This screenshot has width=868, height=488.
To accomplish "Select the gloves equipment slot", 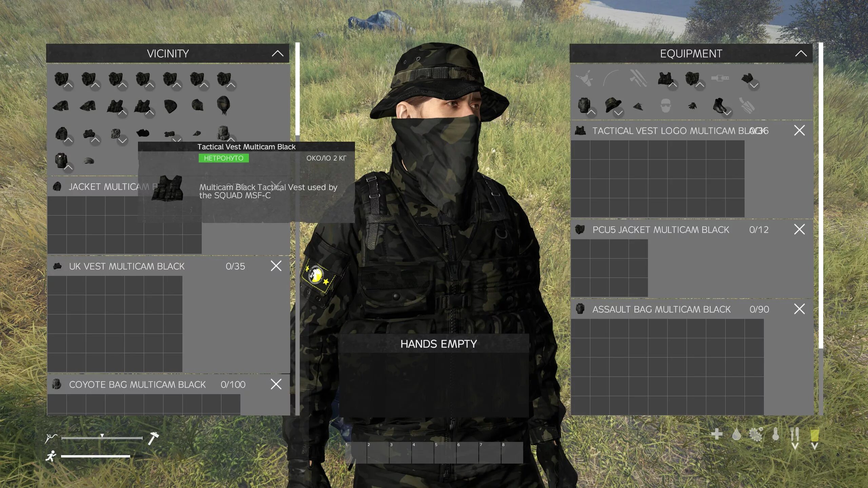I will [692, 106].
